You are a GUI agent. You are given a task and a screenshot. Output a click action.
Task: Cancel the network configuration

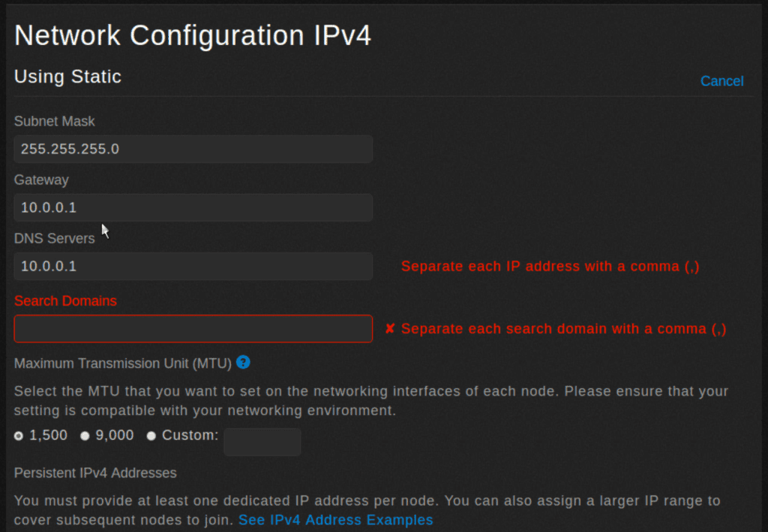click(721, 81)
